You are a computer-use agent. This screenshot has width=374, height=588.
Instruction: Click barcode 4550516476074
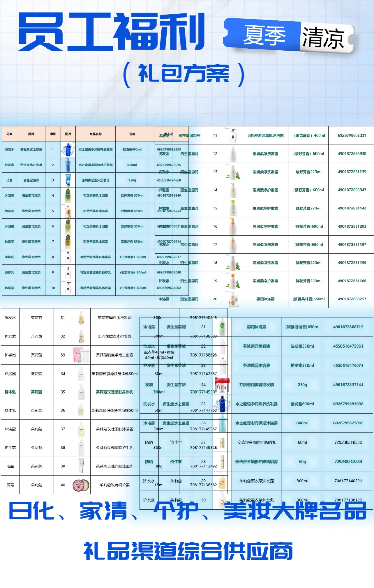click(x=348, y=365)
